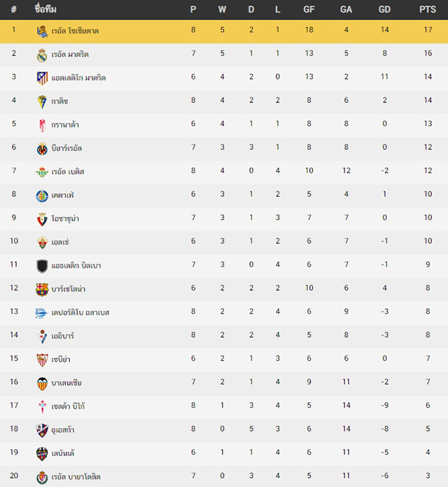Image resolution: width=448 pixels, height=487 pixels.
Task: Click the Athletic Bilbao placeholder shield
Action: tap(42, 266)
